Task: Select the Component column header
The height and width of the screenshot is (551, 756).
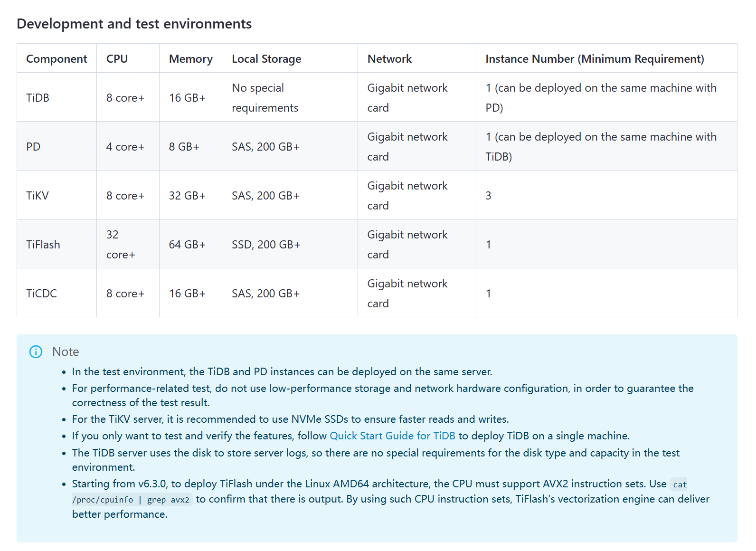Action: pos(57,58)
